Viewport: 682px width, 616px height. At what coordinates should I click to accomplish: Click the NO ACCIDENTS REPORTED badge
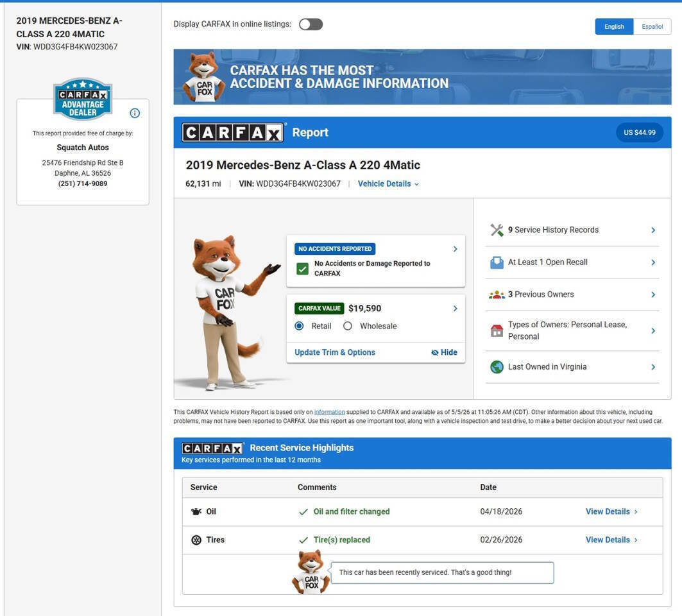tap(335, 249)
